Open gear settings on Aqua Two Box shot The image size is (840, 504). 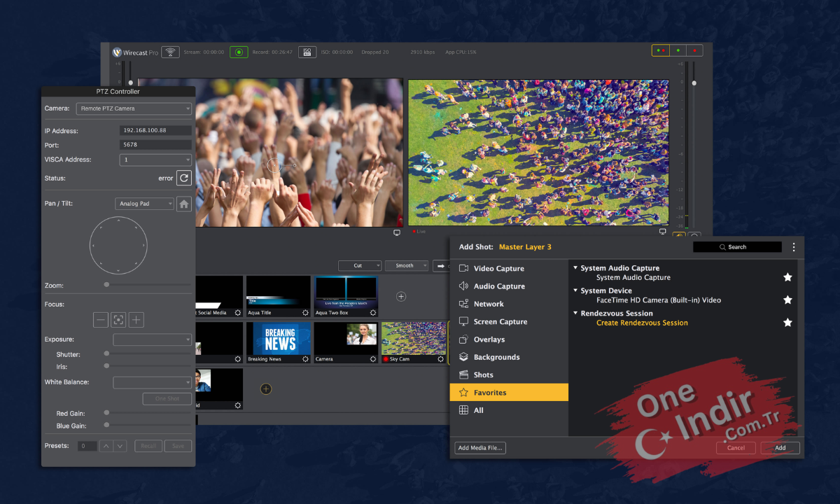[x=373, y=313]
